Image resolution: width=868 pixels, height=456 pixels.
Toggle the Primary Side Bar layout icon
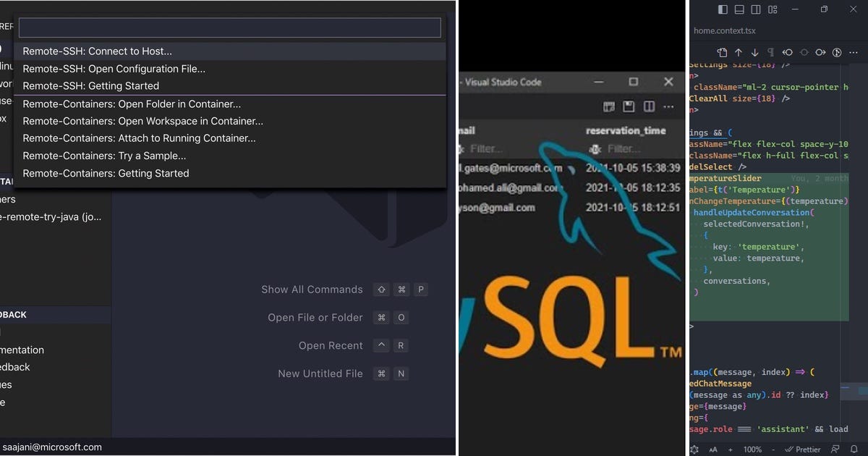tap(722, 9)
